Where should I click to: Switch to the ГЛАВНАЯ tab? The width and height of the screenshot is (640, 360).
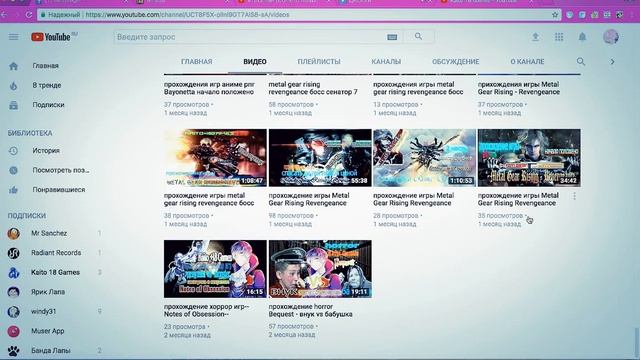(196, 62)
